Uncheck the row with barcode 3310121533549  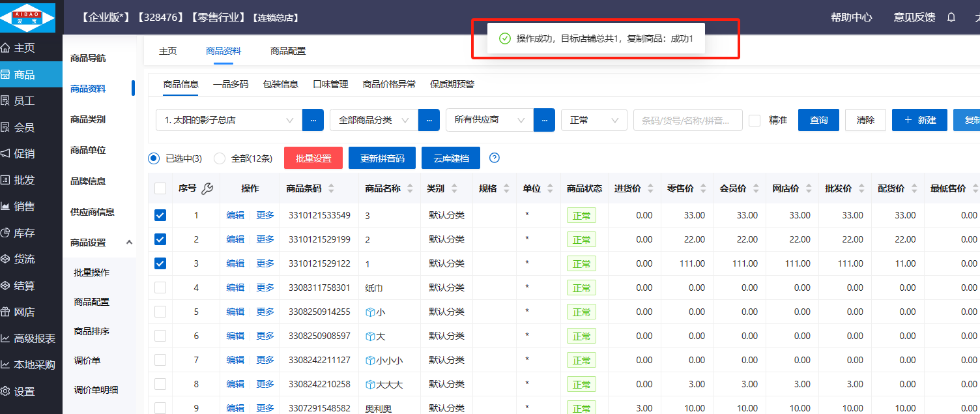pos(160,215)
